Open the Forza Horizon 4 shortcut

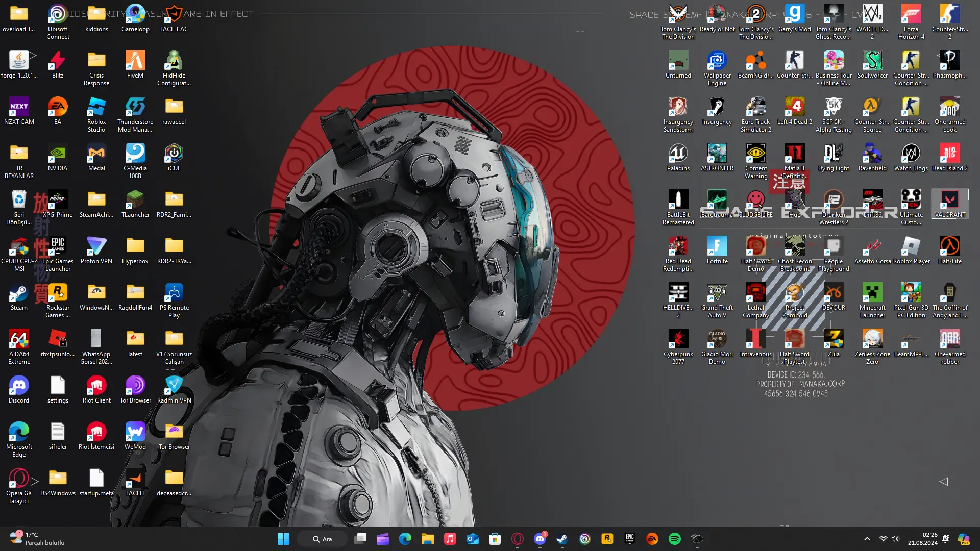tap(911, 21)
